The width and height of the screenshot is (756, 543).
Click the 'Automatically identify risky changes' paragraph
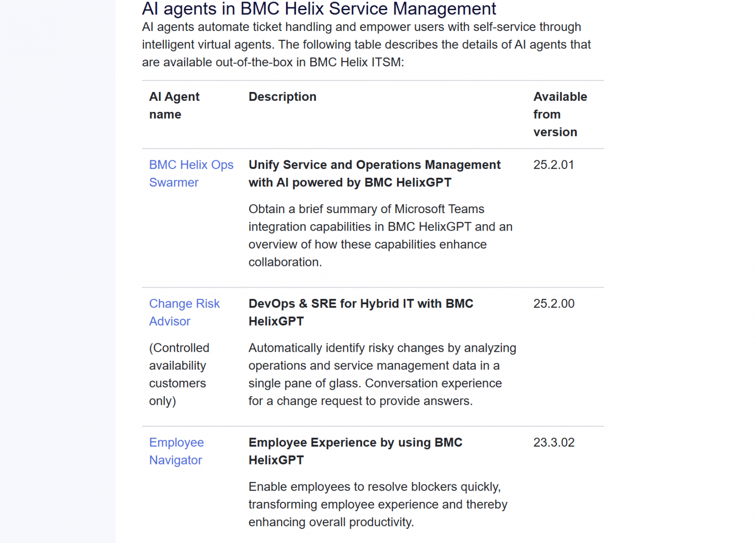(382, 374)
